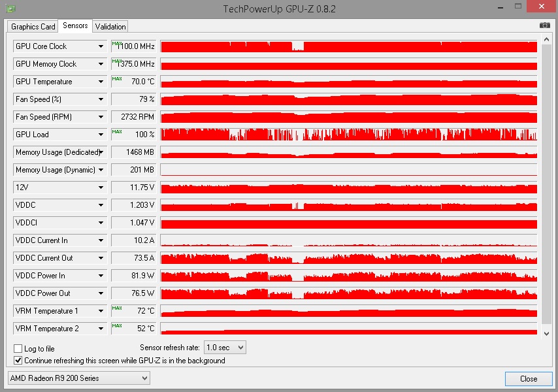558x392 pixels.
Task: Click the vertical scrollbar thumb
Action: 547,184
